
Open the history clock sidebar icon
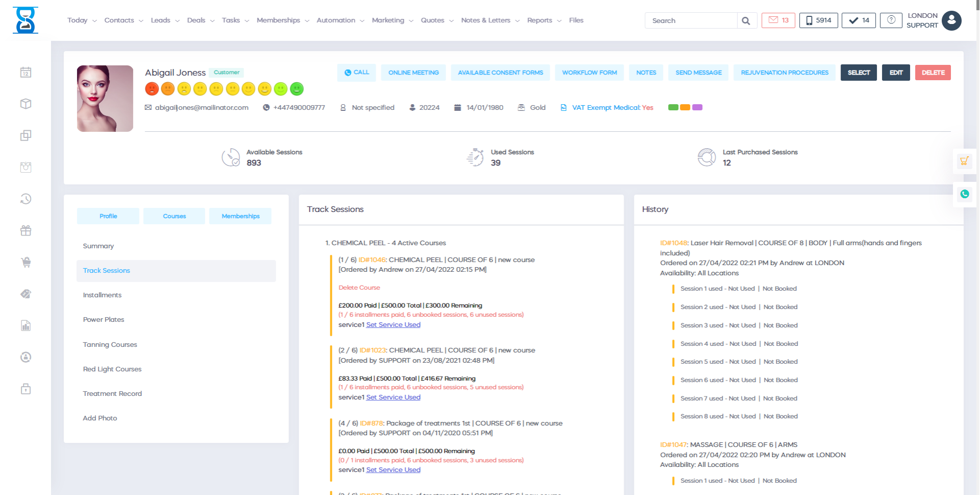point(26,199)
